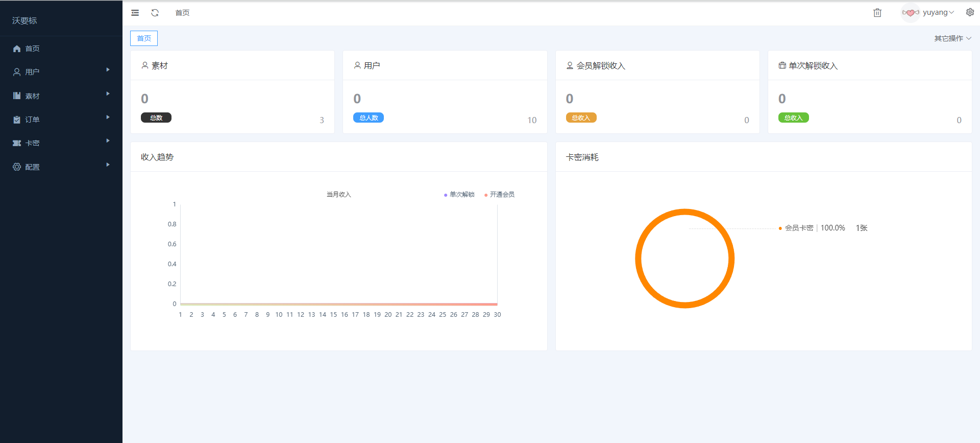Click the 收入趋势 panel heading

pos(157,157)
